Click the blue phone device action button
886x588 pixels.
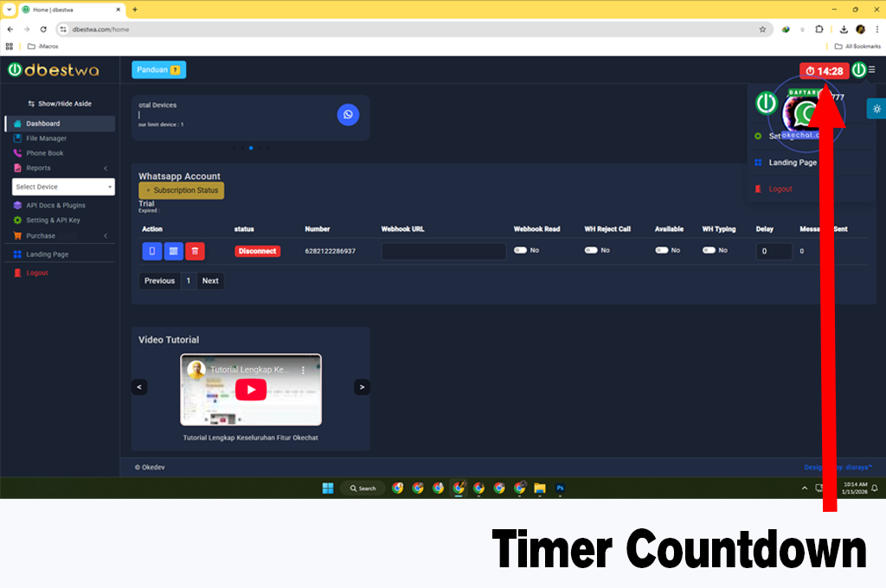pyautogui.click(x=152, y=251)
